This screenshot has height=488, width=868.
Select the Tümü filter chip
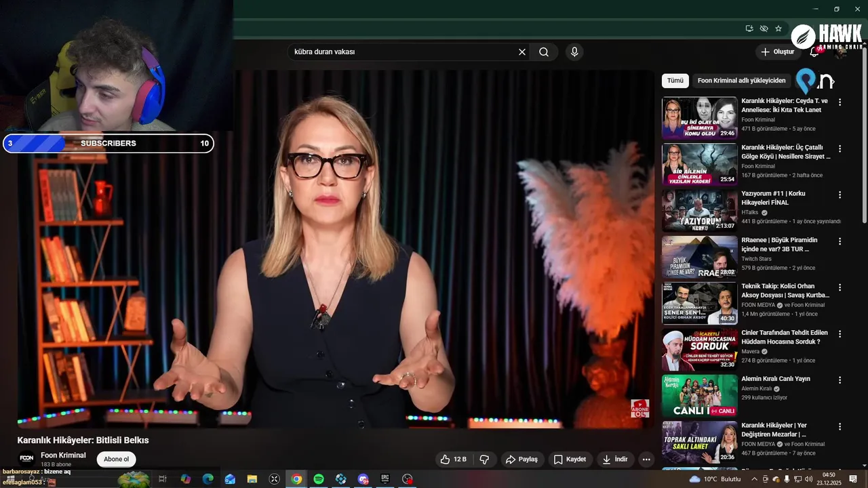coord(675,81)
